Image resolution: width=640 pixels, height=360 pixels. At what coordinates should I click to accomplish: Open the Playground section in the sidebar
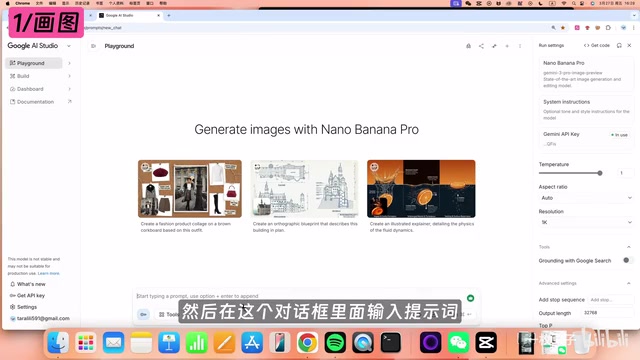(x=33, y=63)
